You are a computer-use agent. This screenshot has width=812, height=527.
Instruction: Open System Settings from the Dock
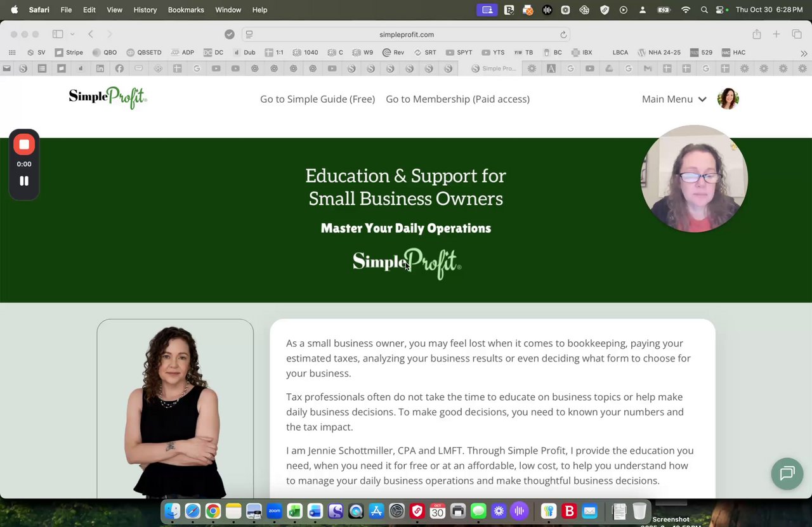coord(396,511)
